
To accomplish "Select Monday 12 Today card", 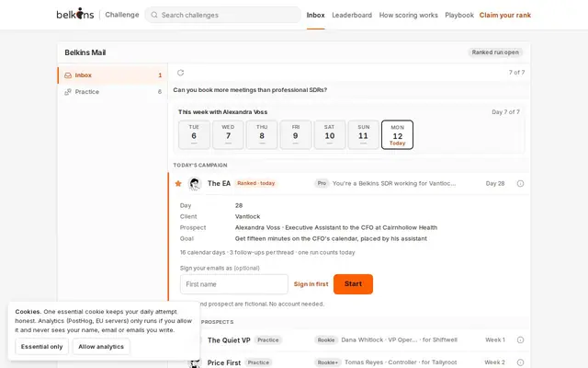I will (397, 135).
